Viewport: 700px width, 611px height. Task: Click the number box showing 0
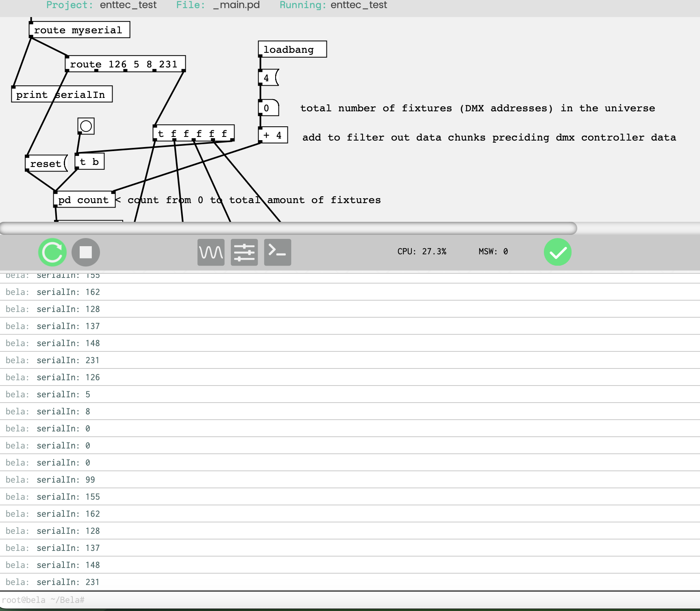coord(268,108)
